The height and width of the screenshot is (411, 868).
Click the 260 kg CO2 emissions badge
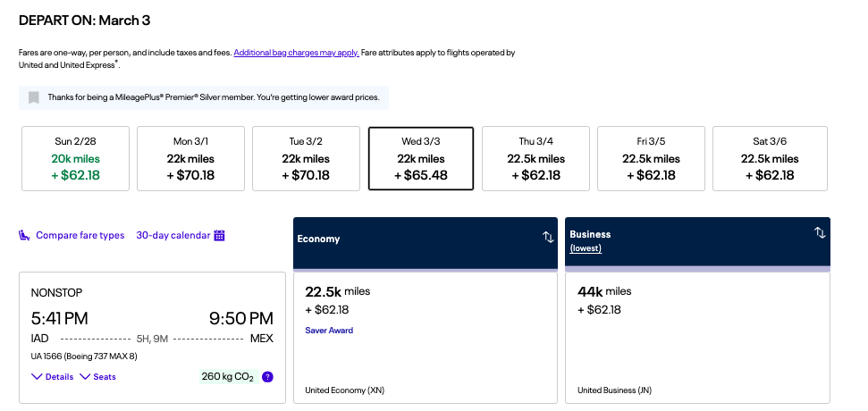point(228,377)
